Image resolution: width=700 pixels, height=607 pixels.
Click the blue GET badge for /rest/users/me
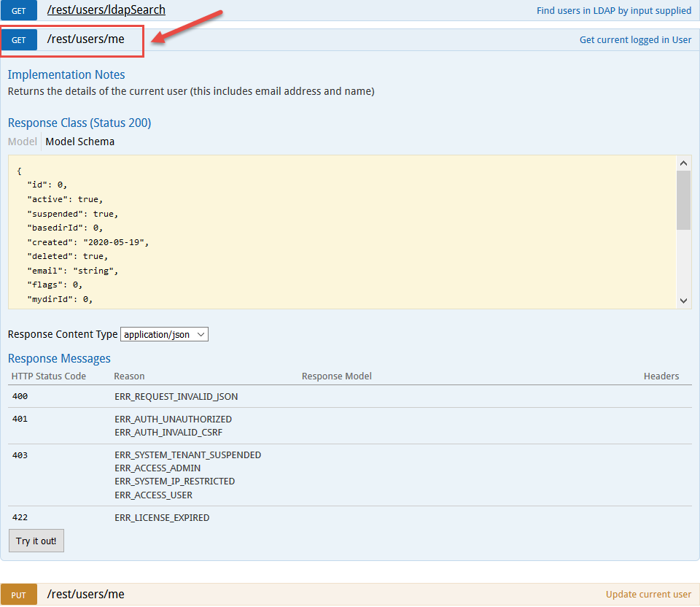pyautogui.click(x=18, y=40)
